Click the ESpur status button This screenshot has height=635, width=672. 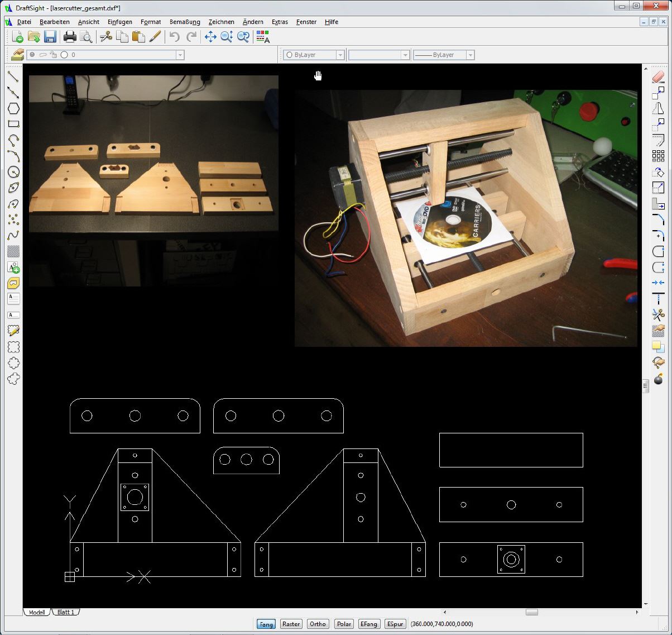pyautogui.click(x=395, y=624)
